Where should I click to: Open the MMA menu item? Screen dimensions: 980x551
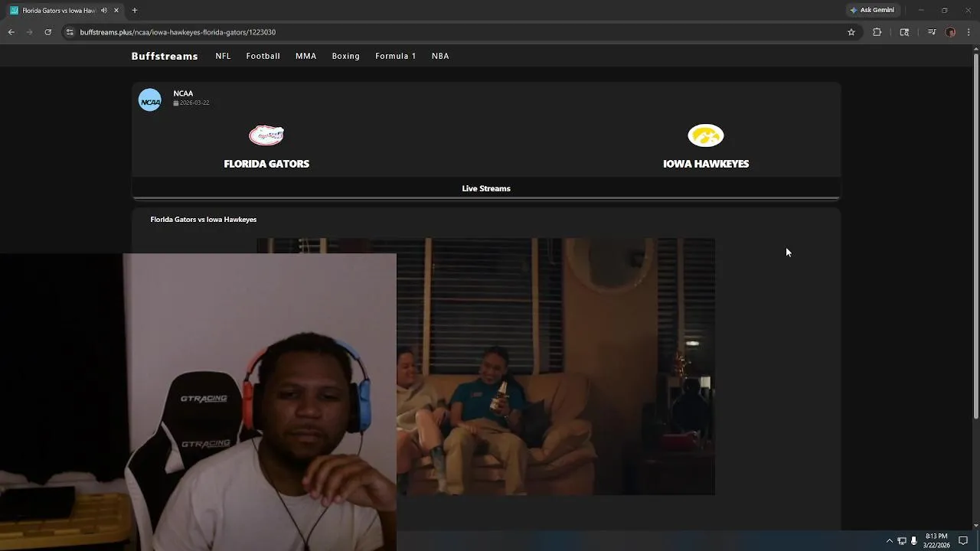[305, 56]
